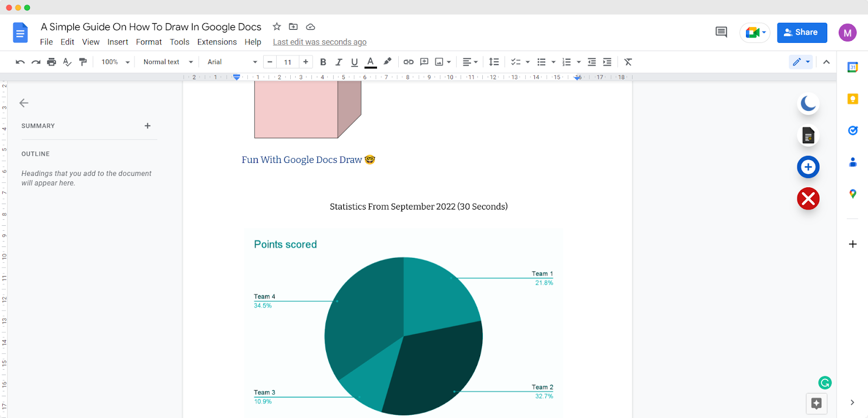Screen dimensions: 868x418
Task: Select the Paint format roller tool
Action: (83, 62)
